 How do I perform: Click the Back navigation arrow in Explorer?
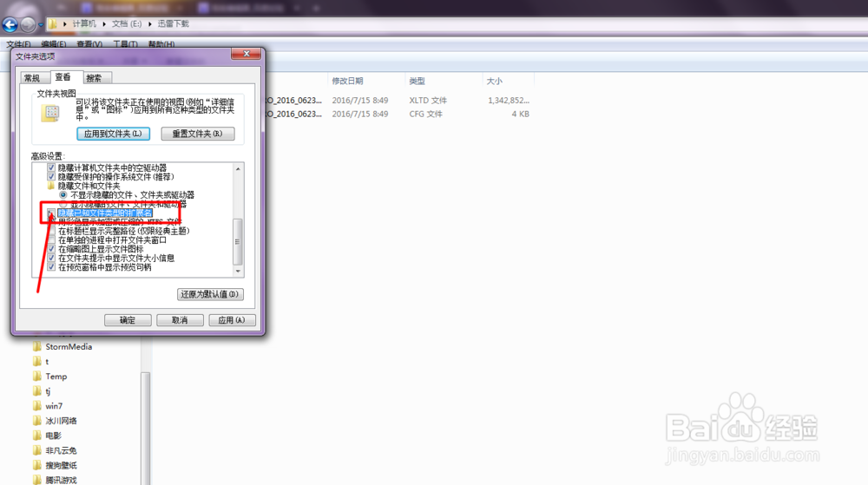[10, 24]
